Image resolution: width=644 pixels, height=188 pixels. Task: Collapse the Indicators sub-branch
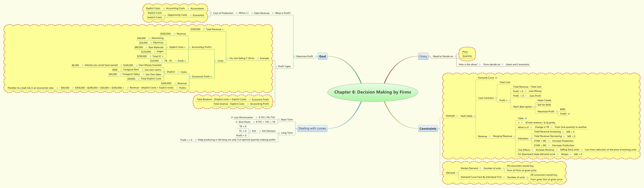pyautogui.click(x=531, y=139)
